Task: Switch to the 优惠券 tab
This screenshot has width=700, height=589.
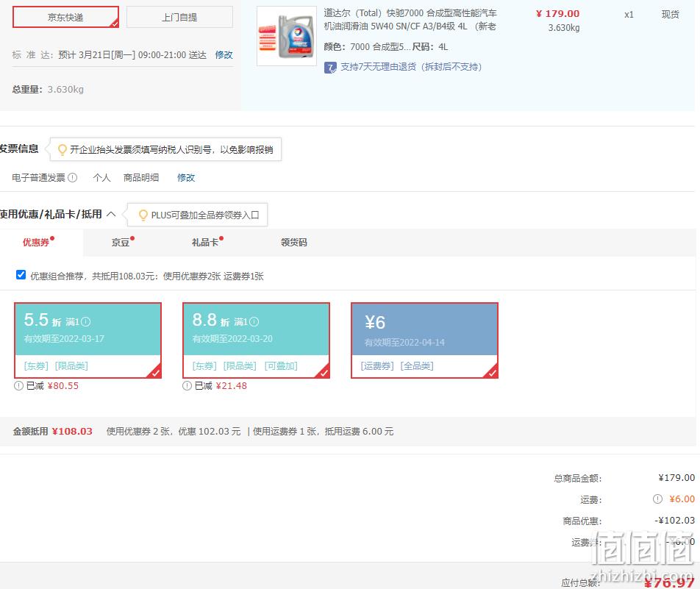Action: click(36, 243)
